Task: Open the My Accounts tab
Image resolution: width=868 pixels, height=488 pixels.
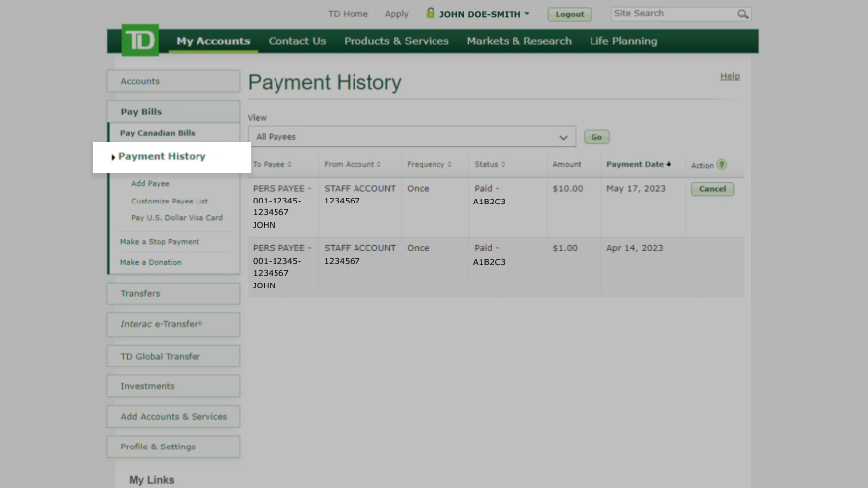Action: pyautogui.click(x=213, y=41)
